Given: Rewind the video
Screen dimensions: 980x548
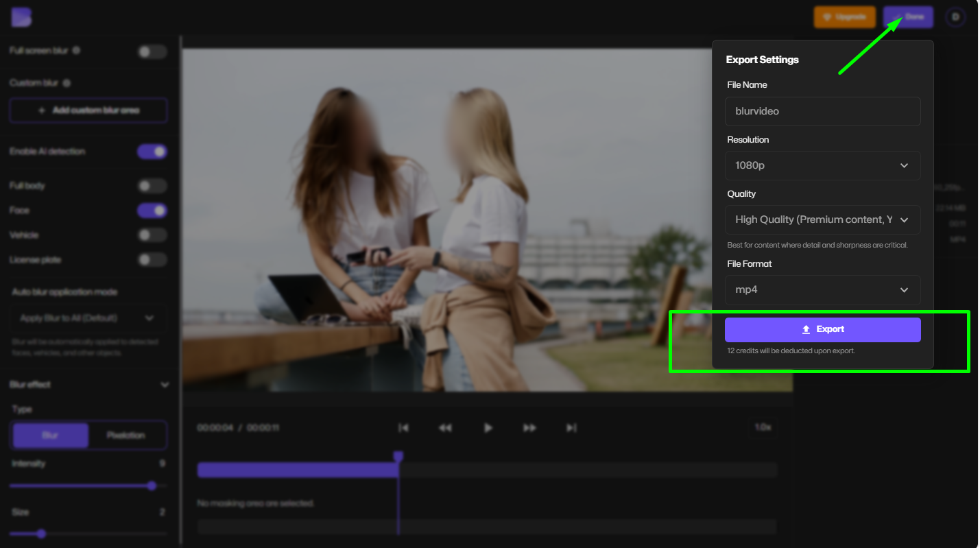Looking at the screenshot, I should 446,427.
